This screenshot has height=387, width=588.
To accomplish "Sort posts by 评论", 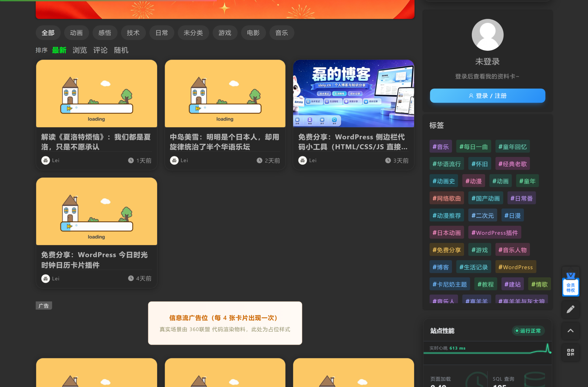I will (x=100, y=50).
